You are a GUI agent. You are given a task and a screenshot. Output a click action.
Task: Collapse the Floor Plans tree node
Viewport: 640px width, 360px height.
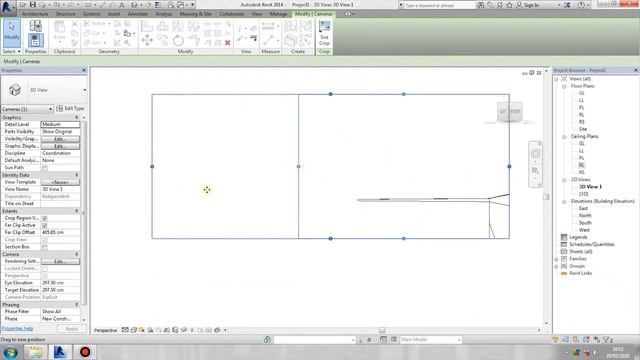[x=564, y=87]
